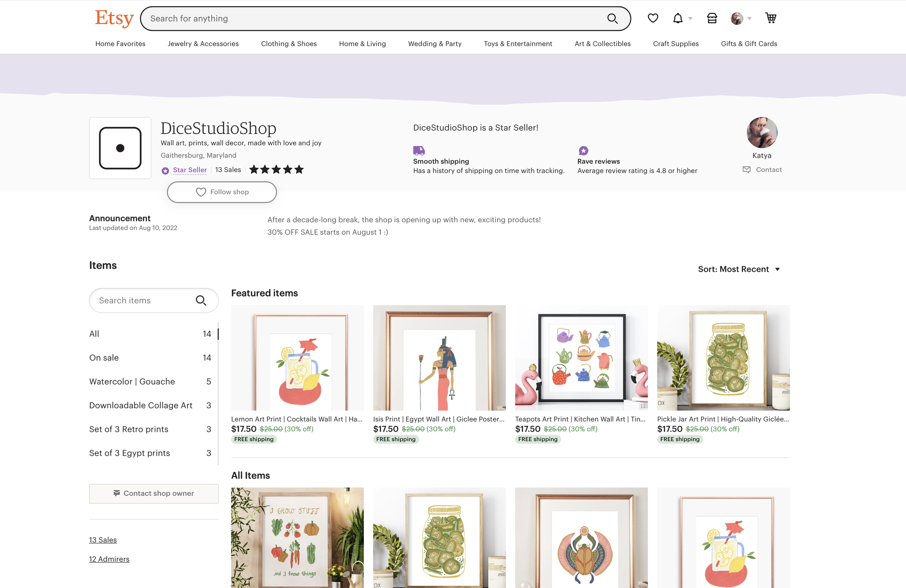This screenshot has height=588, width=906.
Task: Open lemon cocktail thumbnail in All Items
Action: coord(723,538)
